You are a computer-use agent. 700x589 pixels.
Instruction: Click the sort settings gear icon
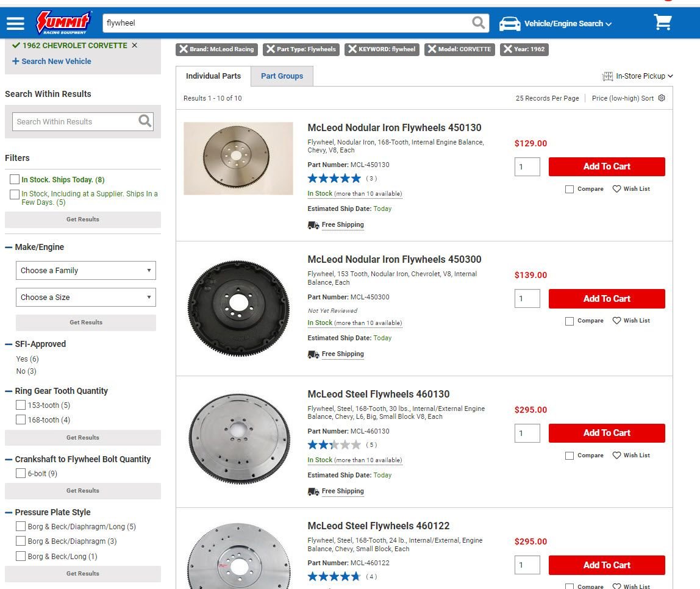(x=662, y=98)
